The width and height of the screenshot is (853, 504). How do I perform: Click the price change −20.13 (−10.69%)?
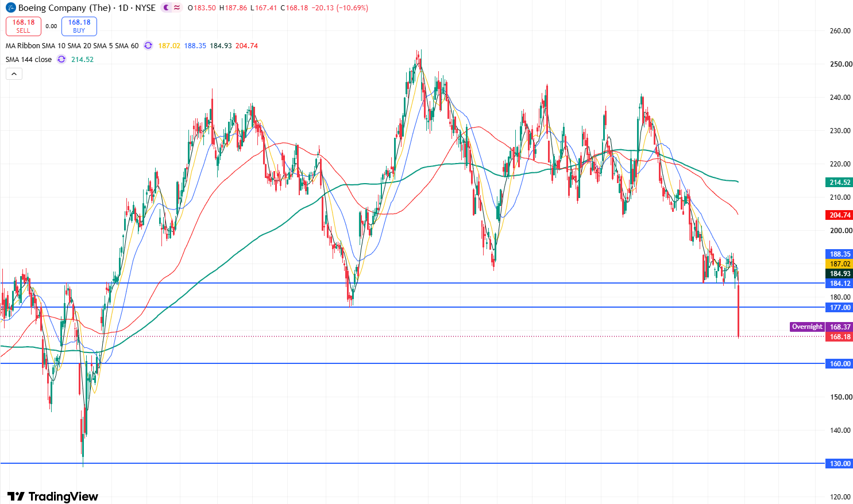[340, 8]
